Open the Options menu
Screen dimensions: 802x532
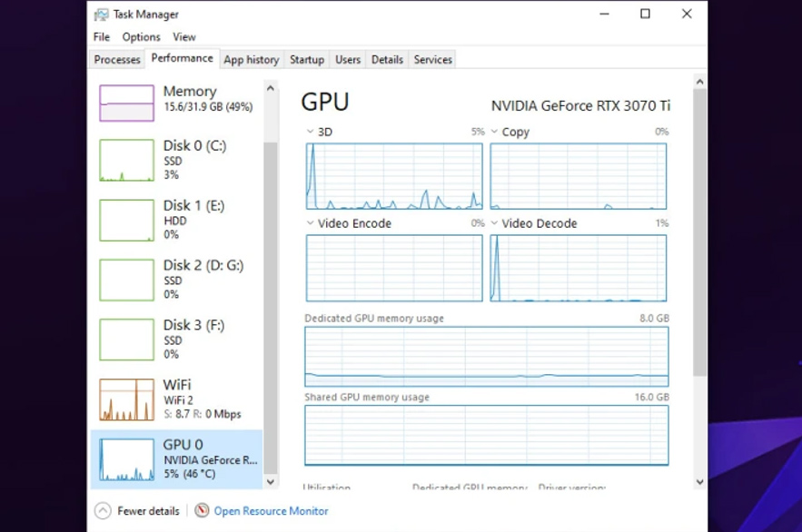(141, 36)
